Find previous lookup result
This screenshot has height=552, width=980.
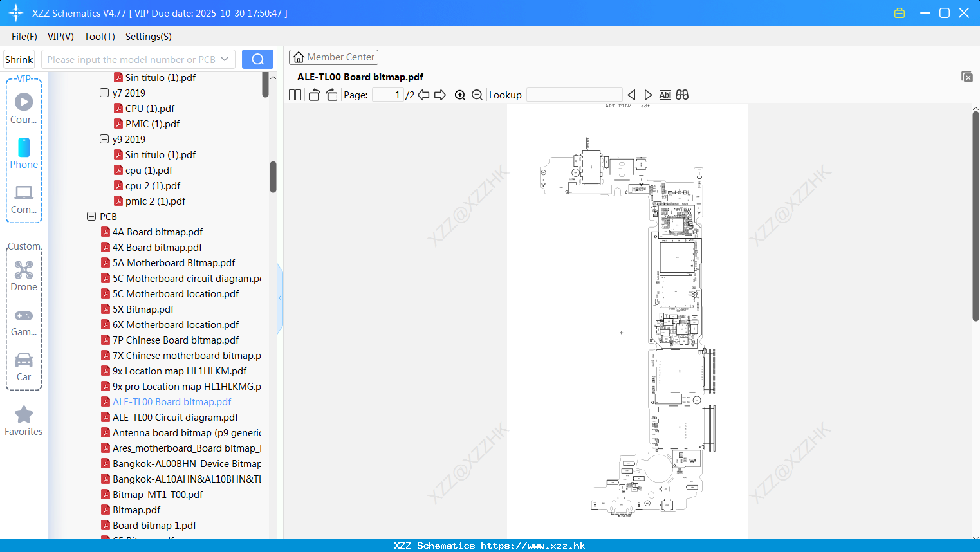(x=631, y=95)
